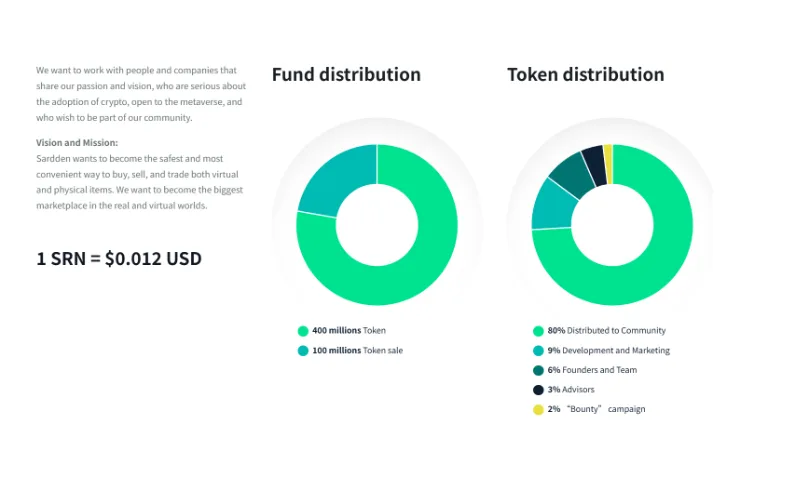Click the Bounty campaign legend label
Image resolution: width=791 pixels, height=488 pixels.
[x=596, y=409]
